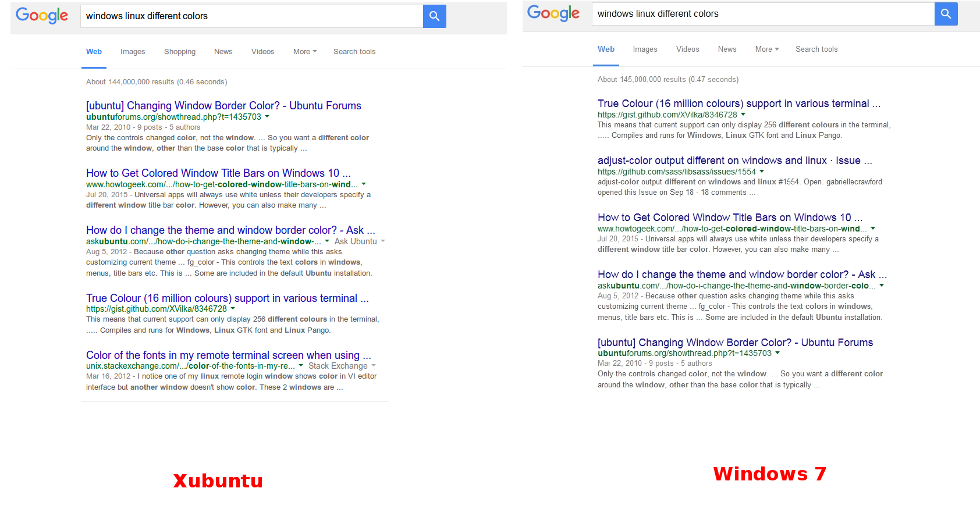Screen dimensions: 980x513
Task: Expand arrow beside askubuntu URL in Xubuntu screenshot
Action: tap(327, 241)
